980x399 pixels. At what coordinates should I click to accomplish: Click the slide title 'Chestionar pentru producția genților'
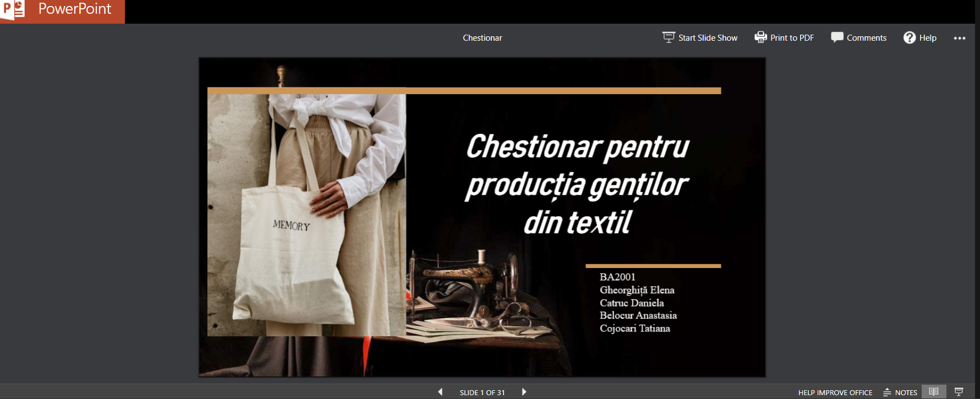577,184
